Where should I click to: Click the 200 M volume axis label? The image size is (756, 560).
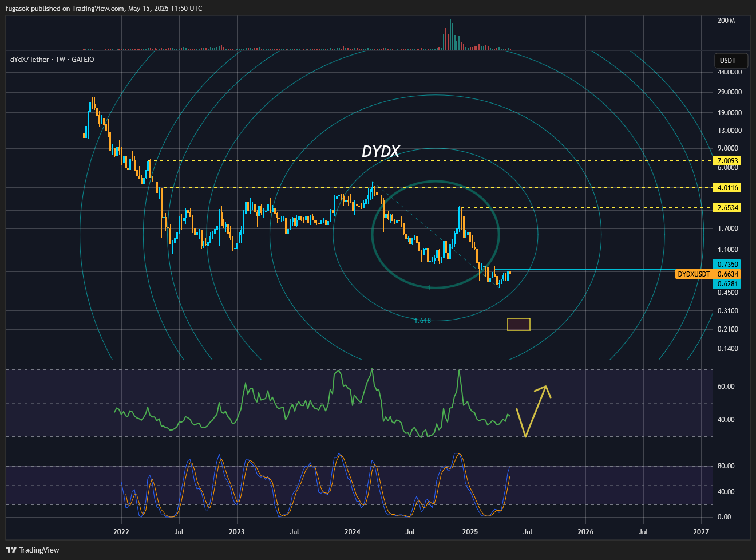726,21
